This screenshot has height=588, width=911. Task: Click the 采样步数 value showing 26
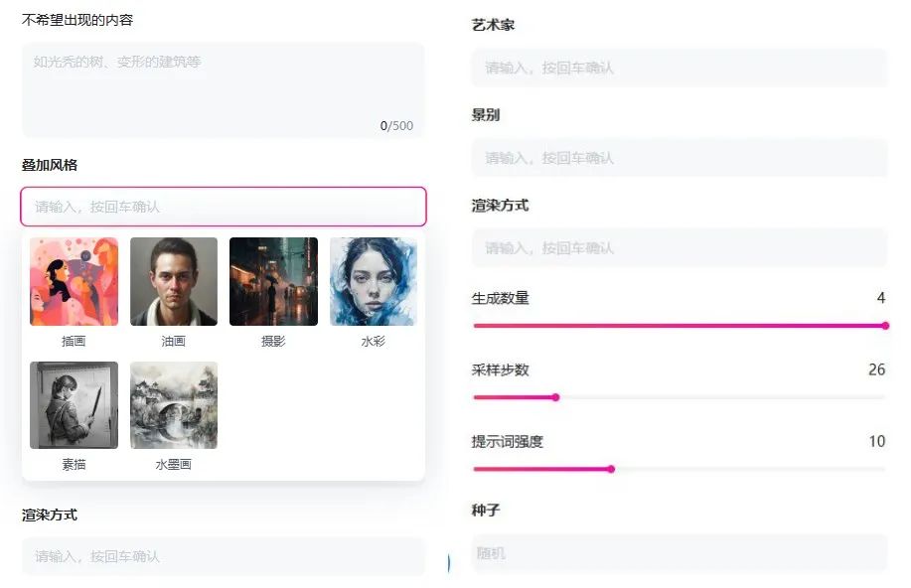pos(875,369)
